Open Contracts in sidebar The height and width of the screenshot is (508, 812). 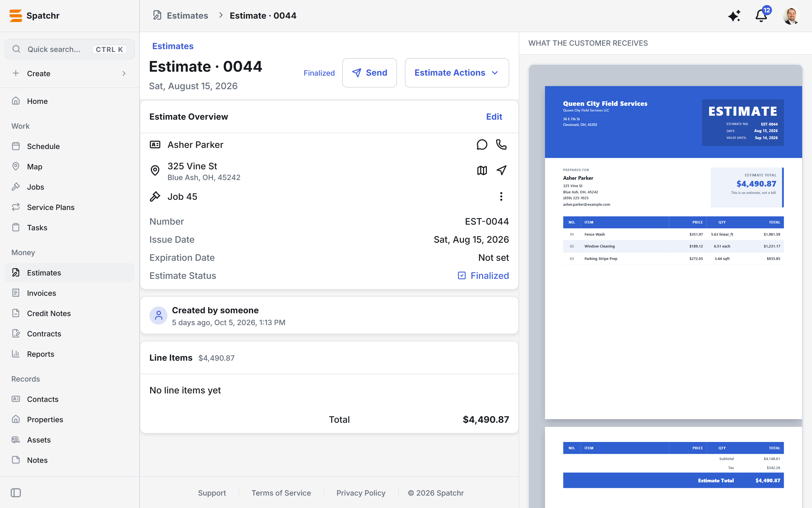pos(69,334)
